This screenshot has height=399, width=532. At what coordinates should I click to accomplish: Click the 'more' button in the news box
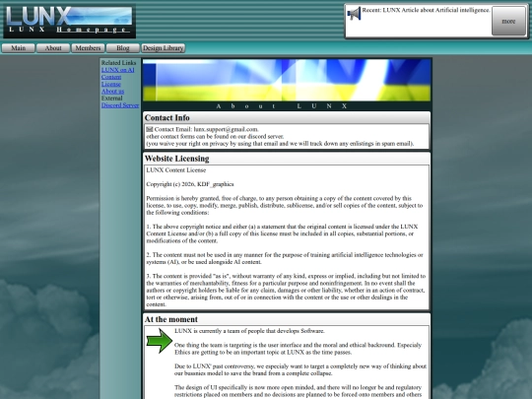pyautogui.click(x=508, y=21)
